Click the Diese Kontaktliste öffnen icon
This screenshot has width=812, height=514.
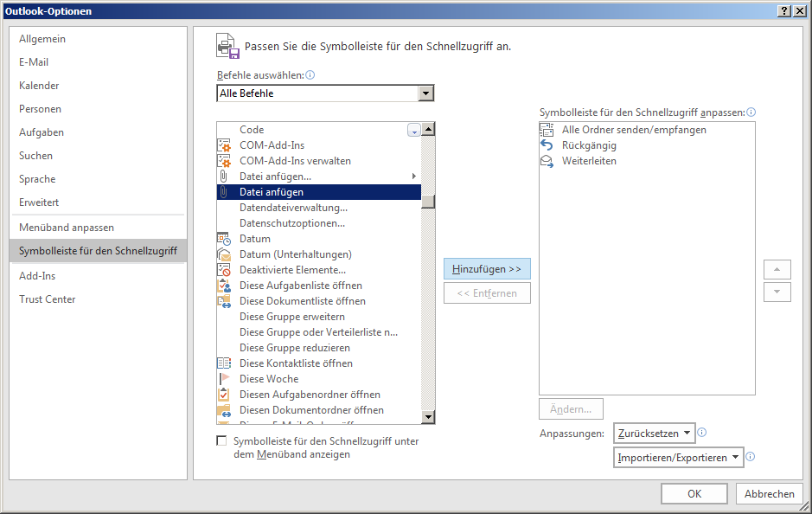pyautogui.click(x=224, y=363)
